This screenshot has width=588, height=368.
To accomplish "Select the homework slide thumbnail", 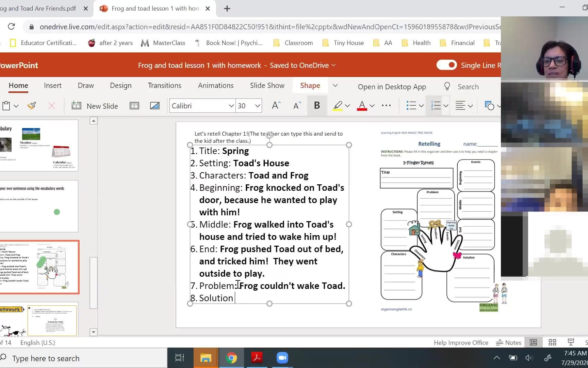I will click(x=39, y=320).
